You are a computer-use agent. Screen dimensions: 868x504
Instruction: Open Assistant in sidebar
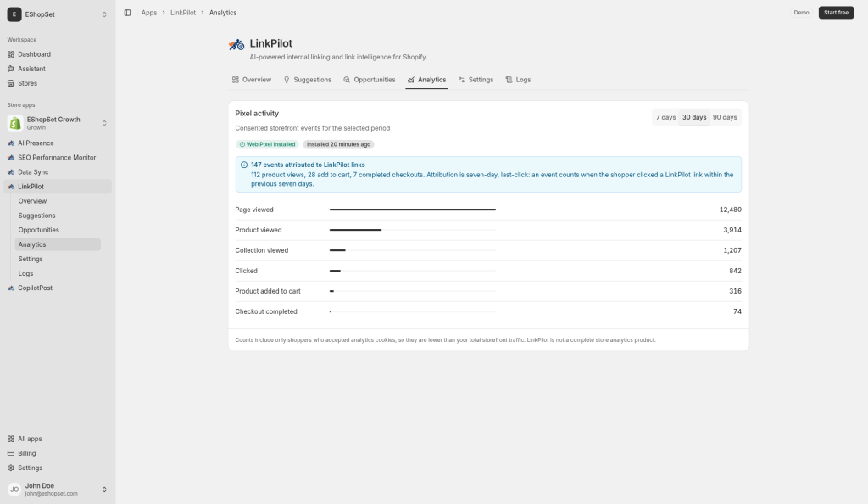coord(58,69)
